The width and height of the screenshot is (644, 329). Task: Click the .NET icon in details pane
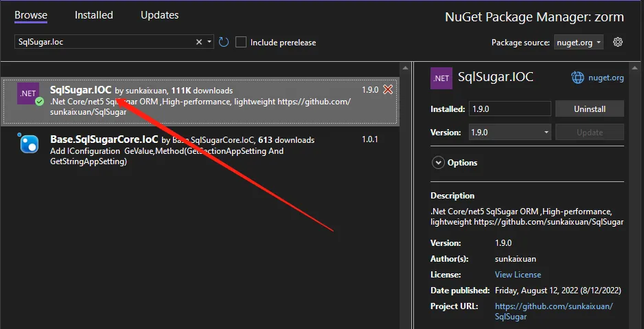(x=441, y=78)
